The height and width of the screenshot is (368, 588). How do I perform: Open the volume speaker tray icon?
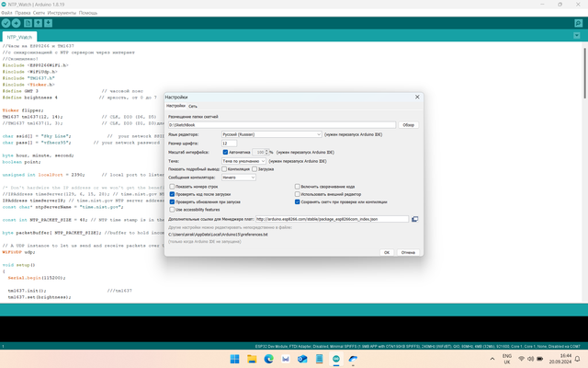(530, 359)
